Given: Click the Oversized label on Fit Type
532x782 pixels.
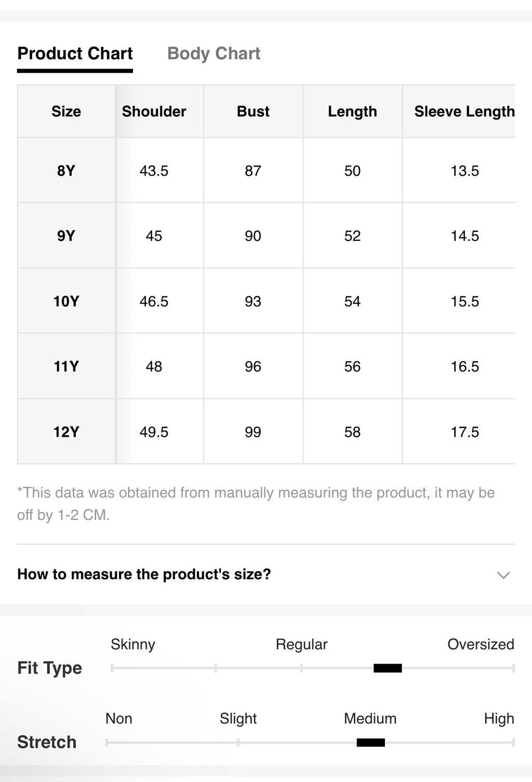Looking at the screenshot, I should [x=481, y=644].
